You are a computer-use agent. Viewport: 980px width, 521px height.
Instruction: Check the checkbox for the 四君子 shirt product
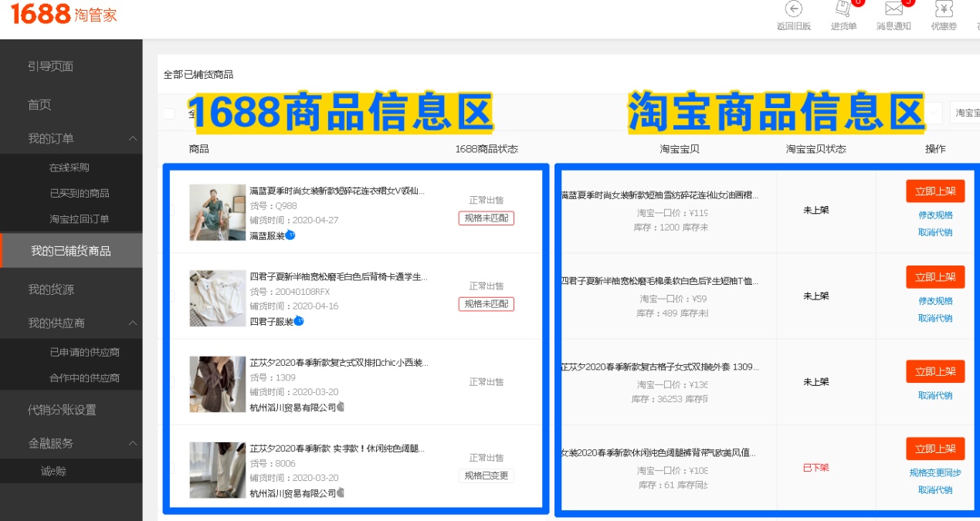coord(171,296)
